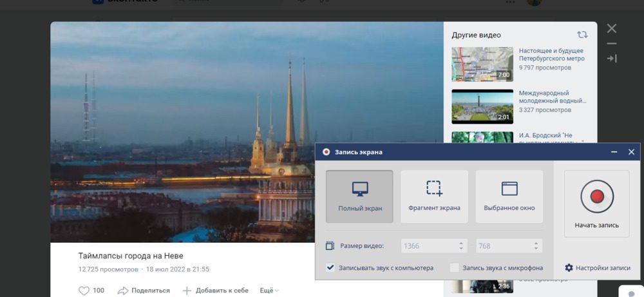Click Добавить к себе button
The height and width of the screenshot is (297, 644).
pyautogui.click(x=215, y=291)
